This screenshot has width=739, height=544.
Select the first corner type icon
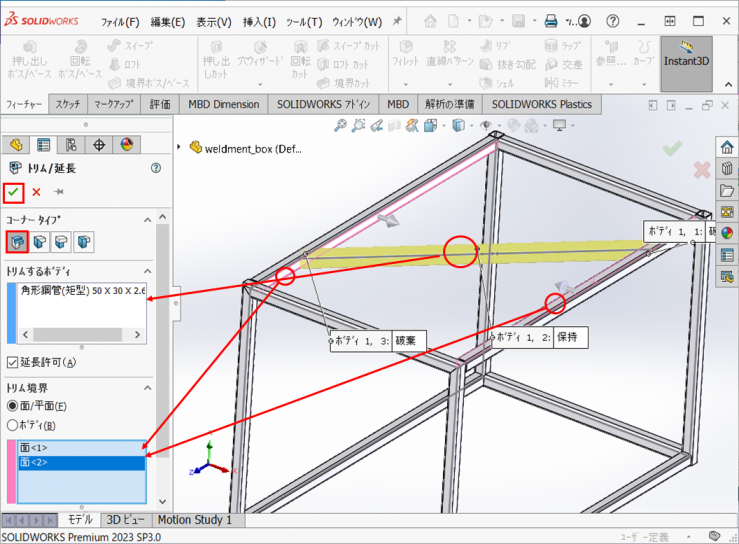[16, 241]
